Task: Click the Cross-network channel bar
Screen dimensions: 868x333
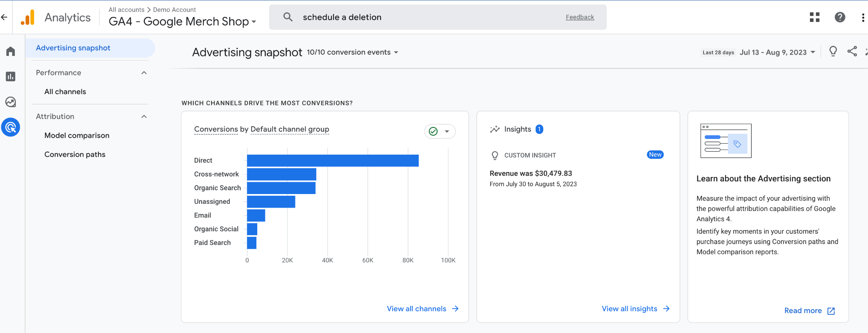Action: pyautogui.click(x=281, y=174)
